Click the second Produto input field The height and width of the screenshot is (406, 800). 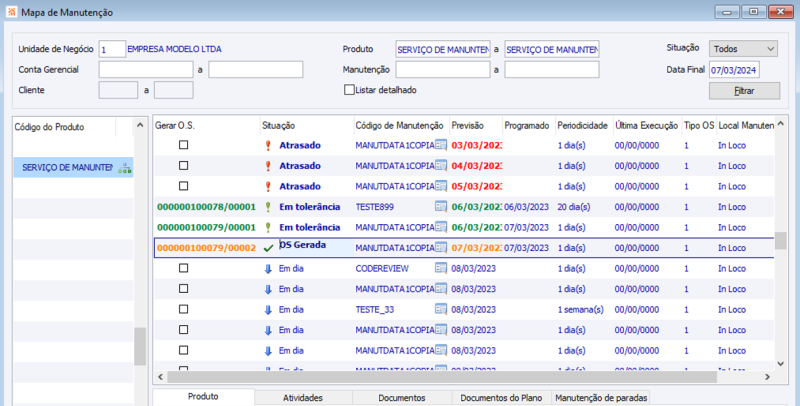tap(552, 49)
